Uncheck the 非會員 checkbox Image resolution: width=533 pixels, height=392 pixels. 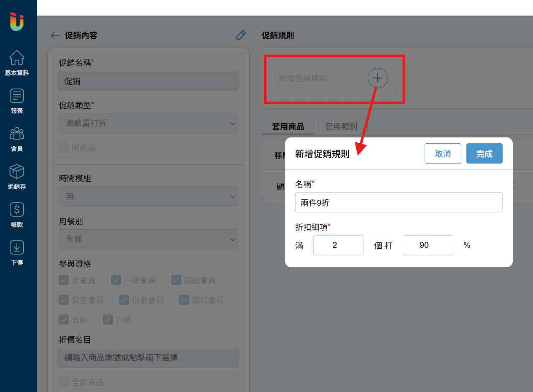pyautogui.click(x=64, y=280)
